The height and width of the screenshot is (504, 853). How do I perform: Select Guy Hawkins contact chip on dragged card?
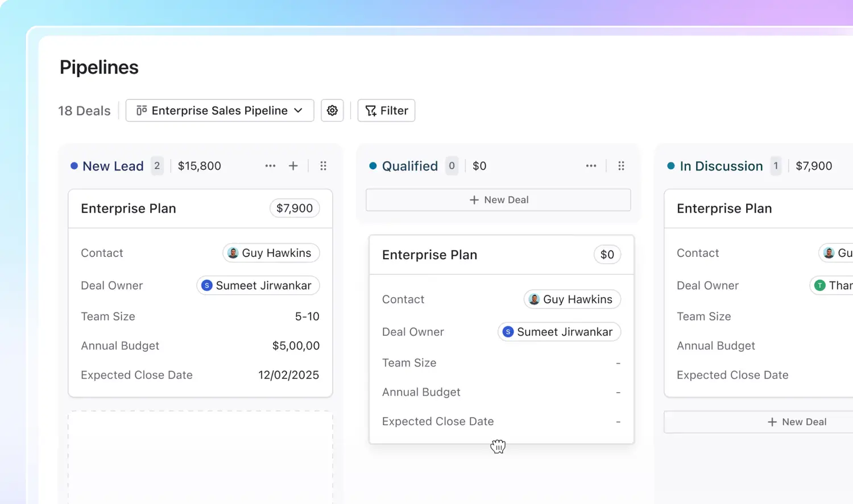(572, 299)
